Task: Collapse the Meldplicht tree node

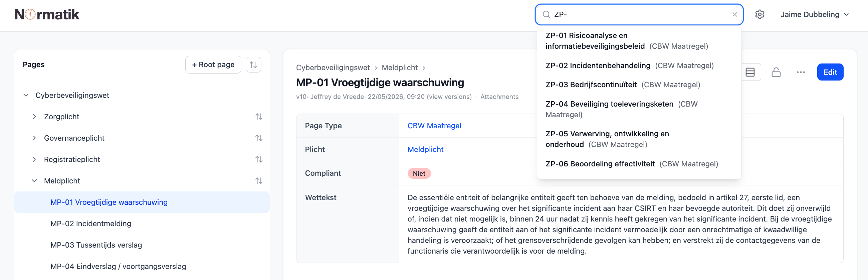Action: (34, 181)
